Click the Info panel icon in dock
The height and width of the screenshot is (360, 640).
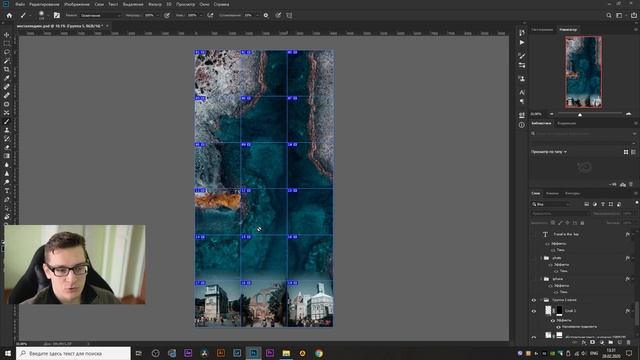click(522, 125)
